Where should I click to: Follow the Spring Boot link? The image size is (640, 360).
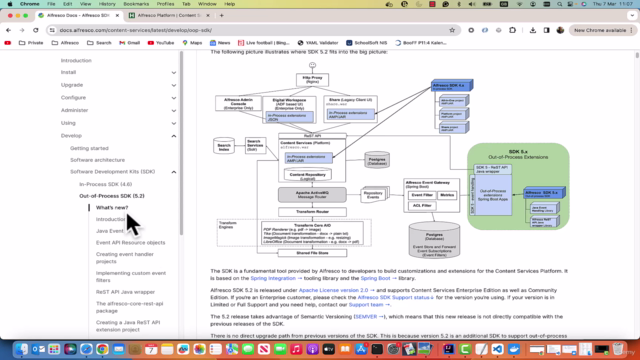[378, 278]
